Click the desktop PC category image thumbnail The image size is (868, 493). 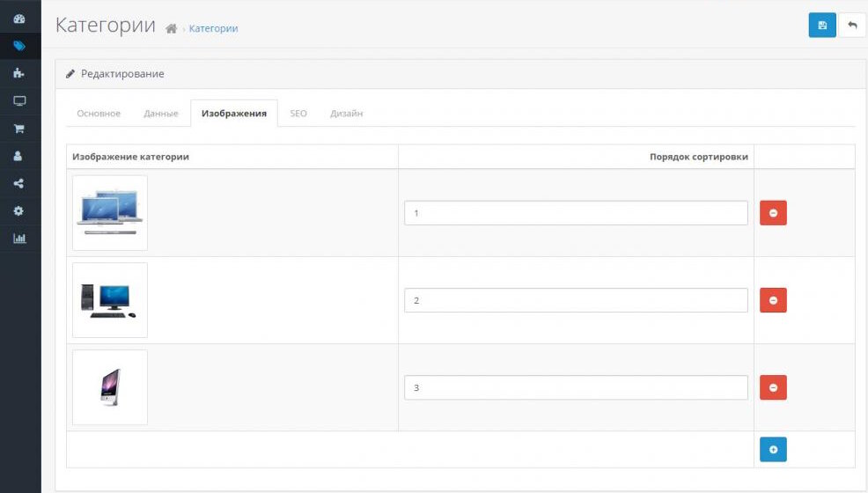coord(110,300)
